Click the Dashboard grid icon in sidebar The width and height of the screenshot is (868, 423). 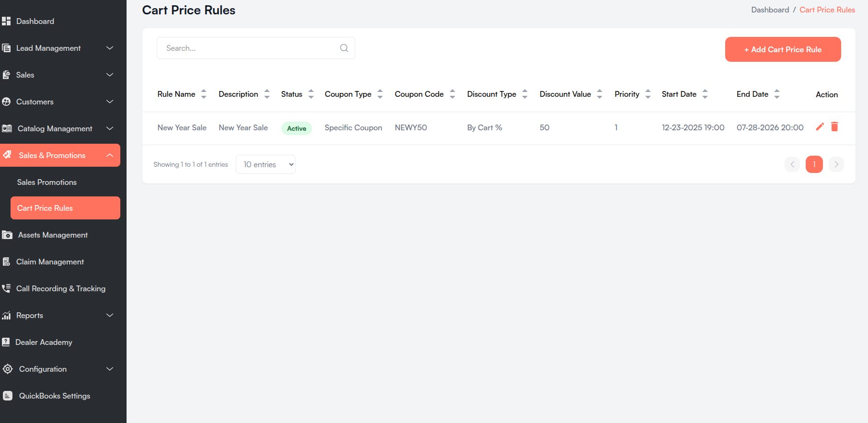click(6, 21)
